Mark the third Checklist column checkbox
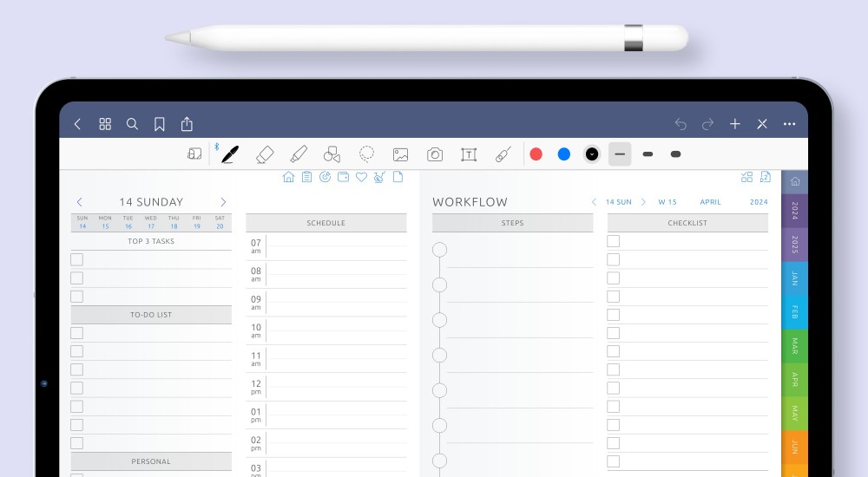Image resolution: width=868 pixels, height=477 pixels. click(614, 278)
